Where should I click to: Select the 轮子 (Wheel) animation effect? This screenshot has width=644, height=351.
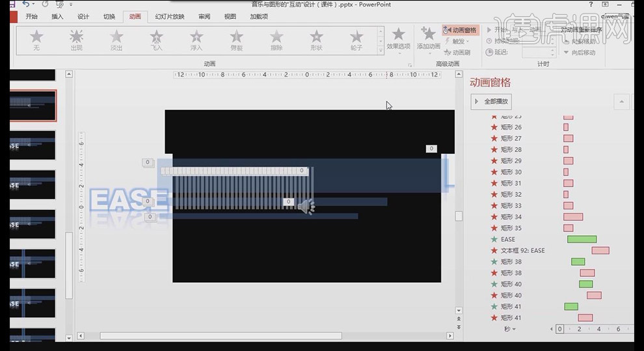point(356,40)
